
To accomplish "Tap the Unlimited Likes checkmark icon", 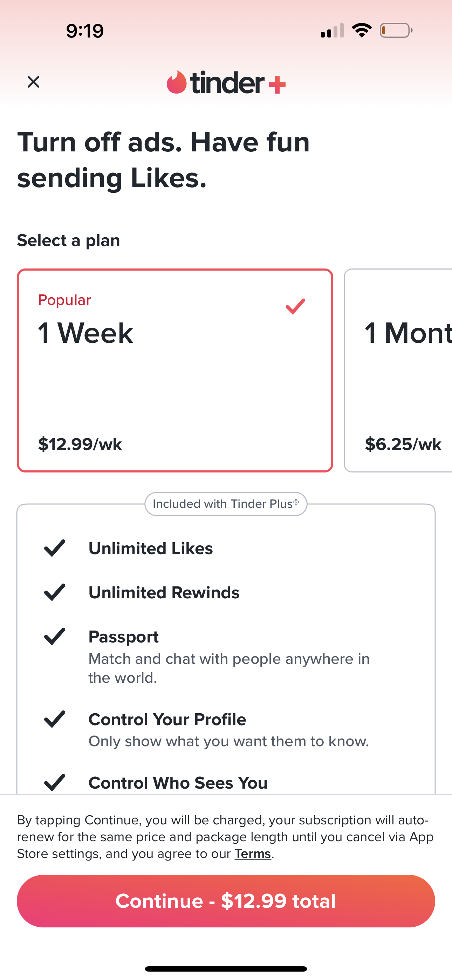I will tap(55, 548).
